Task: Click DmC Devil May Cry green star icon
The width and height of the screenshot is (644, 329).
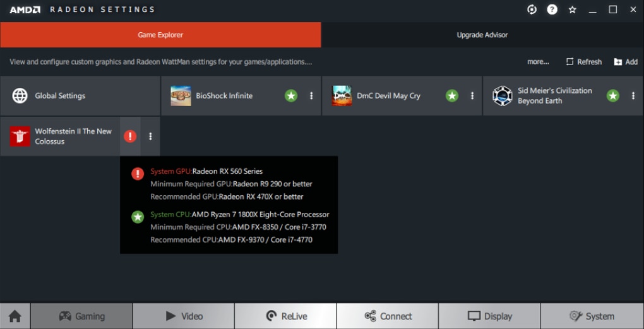Action: click(452, 96)
